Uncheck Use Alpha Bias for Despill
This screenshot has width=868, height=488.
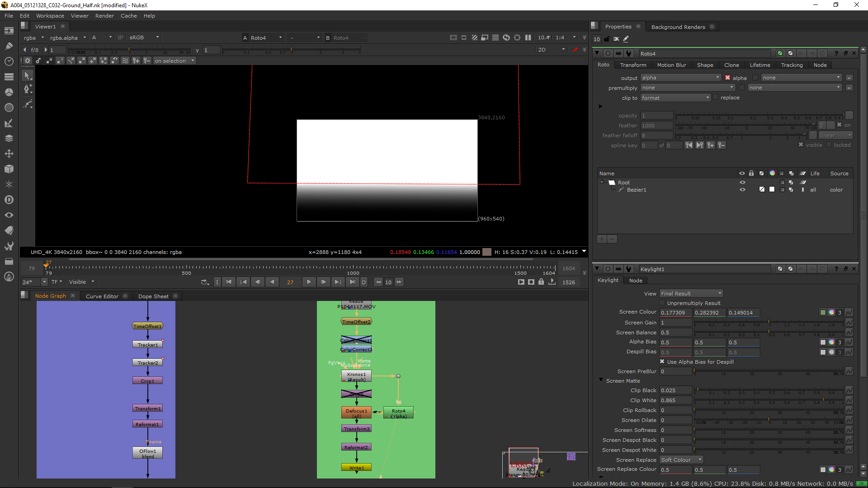(662, 361)
